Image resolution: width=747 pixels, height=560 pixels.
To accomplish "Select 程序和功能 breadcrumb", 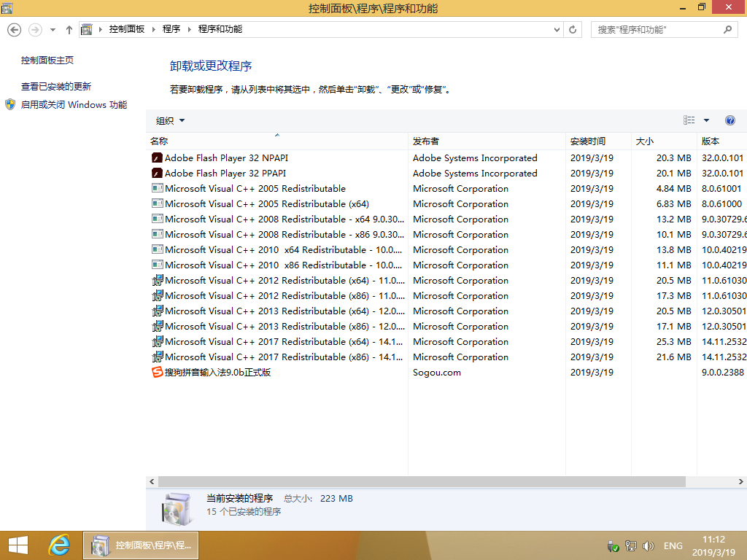I will coord(220,29).
